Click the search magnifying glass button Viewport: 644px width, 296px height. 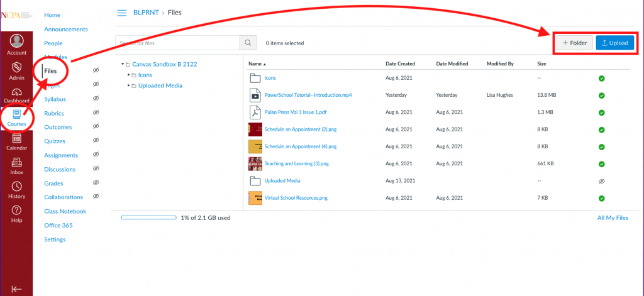pyautogui.click(x=248, y=43)
